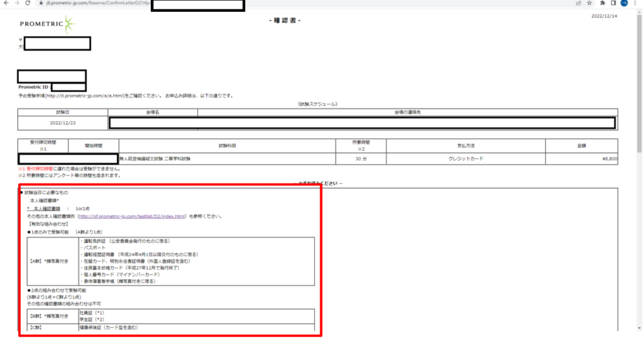Open the blue profile avatar

click(624, 3)
